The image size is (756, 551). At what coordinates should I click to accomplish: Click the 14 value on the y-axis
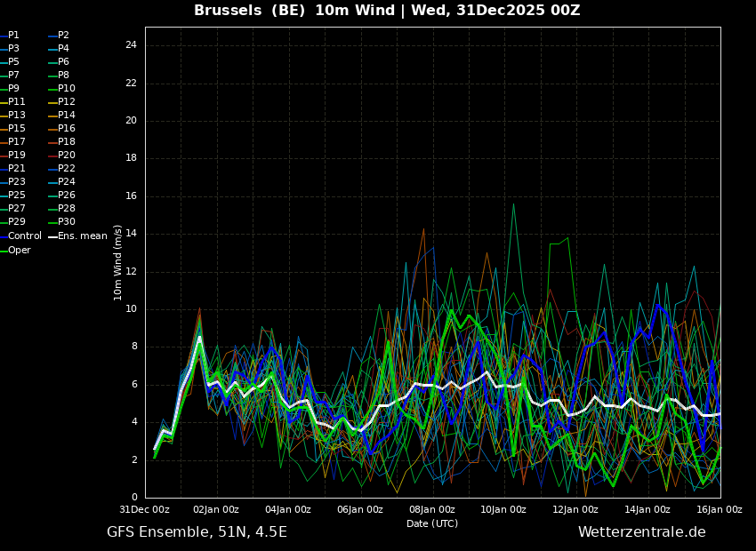(x=131, y=234)
